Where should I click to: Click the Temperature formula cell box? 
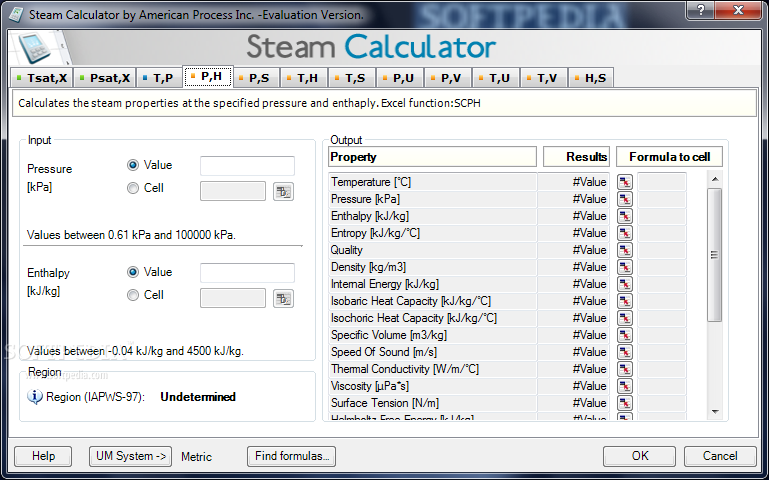click(662, 182)
